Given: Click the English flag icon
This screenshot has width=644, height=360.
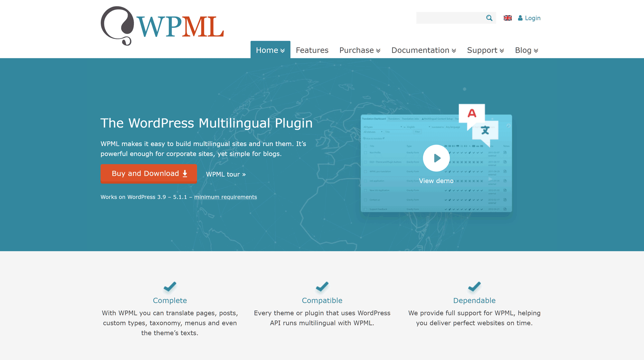Looking at the screenshot, I should click(507, 18).
